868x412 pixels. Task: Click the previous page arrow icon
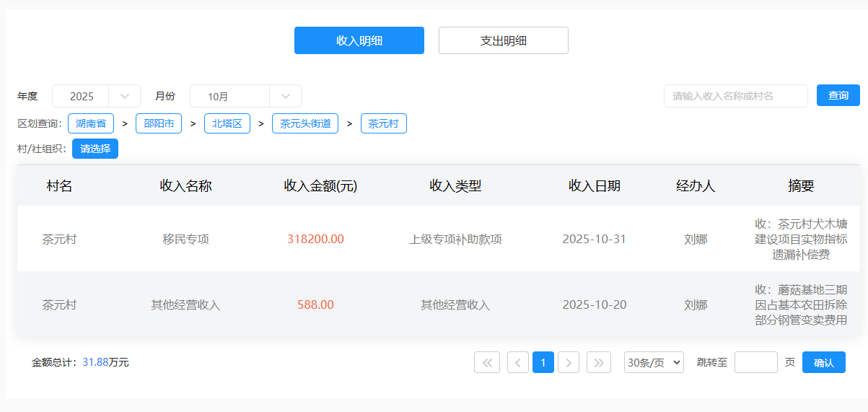(x=518, y=362)
